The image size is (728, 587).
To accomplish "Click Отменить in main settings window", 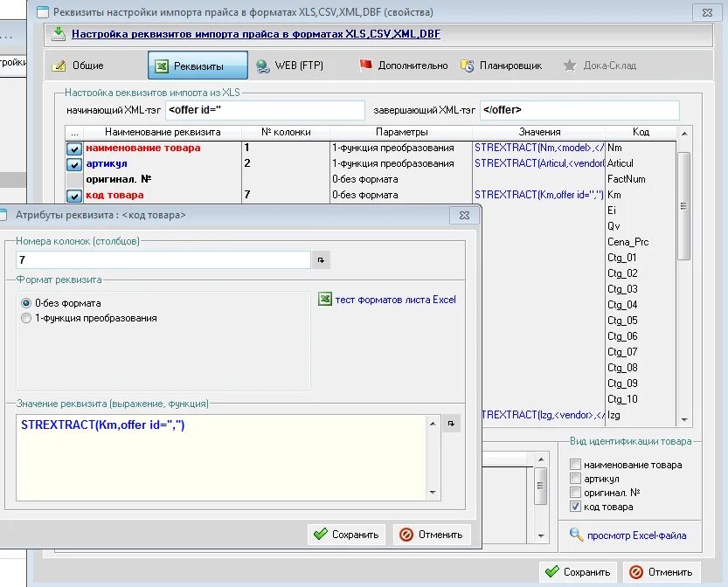I will (662, 572).
